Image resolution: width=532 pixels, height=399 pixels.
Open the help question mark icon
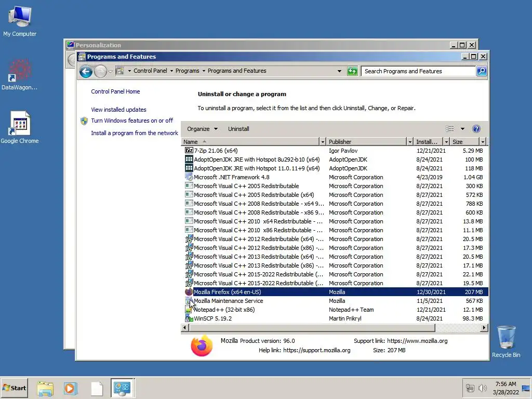click(476, 129)
